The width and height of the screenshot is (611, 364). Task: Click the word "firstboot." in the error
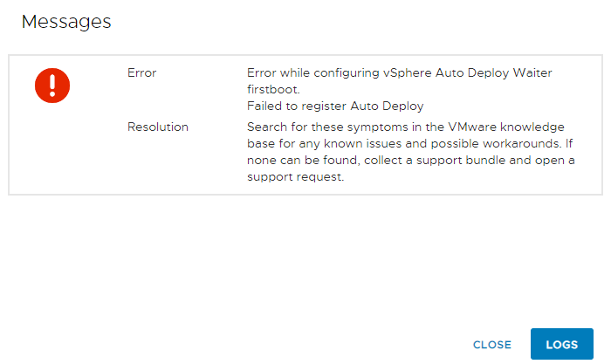click(x=274, y=90)
